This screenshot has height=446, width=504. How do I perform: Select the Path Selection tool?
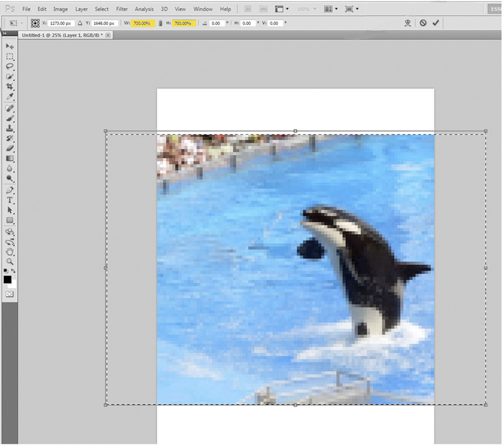click(x=10, y=210)
